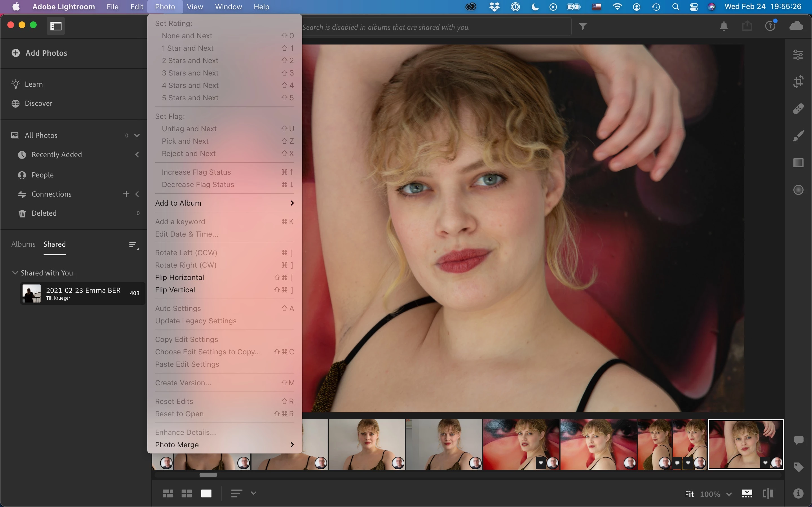Select the Crop and Rotate tool
This screenshot has height=507, width=812.
coord(798,81)
